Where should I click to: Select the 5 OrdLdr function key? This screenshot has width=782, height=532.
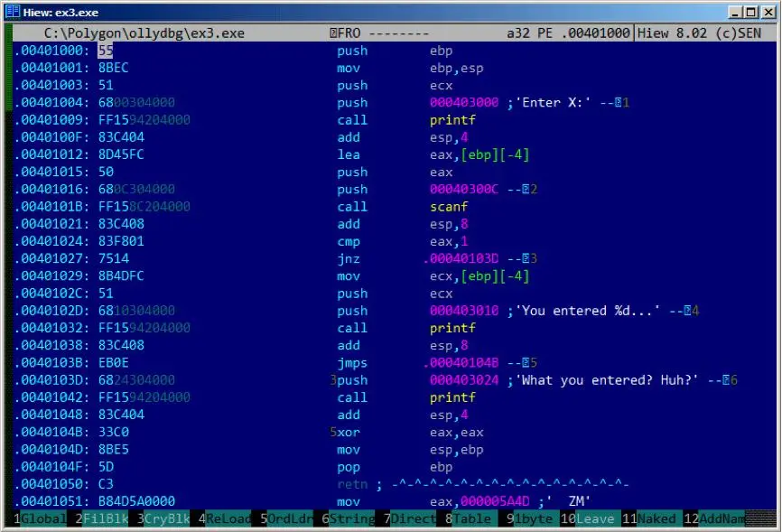pos(286,519)
